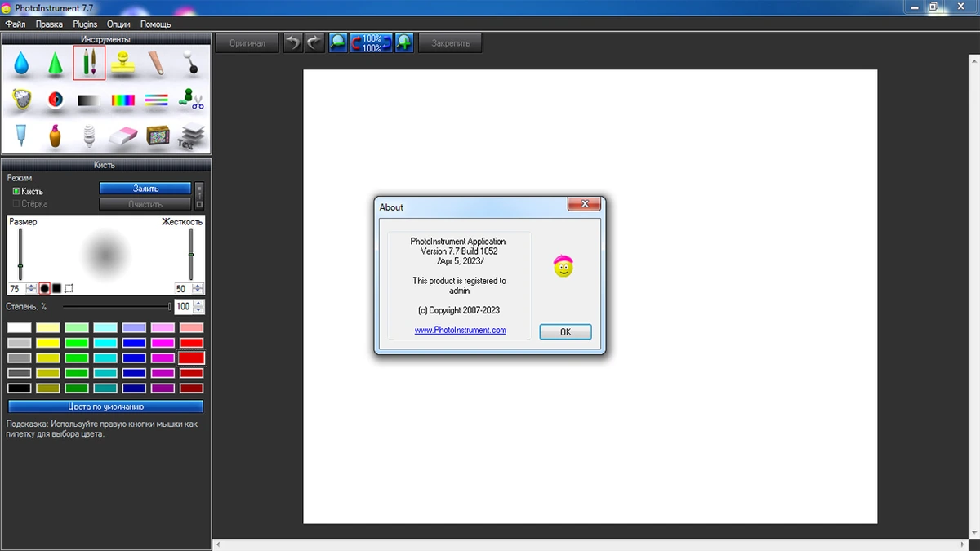The width and height of the screenshot is (980, 551).
Task: Close the About dialog
Action: [x=585, y=205]
